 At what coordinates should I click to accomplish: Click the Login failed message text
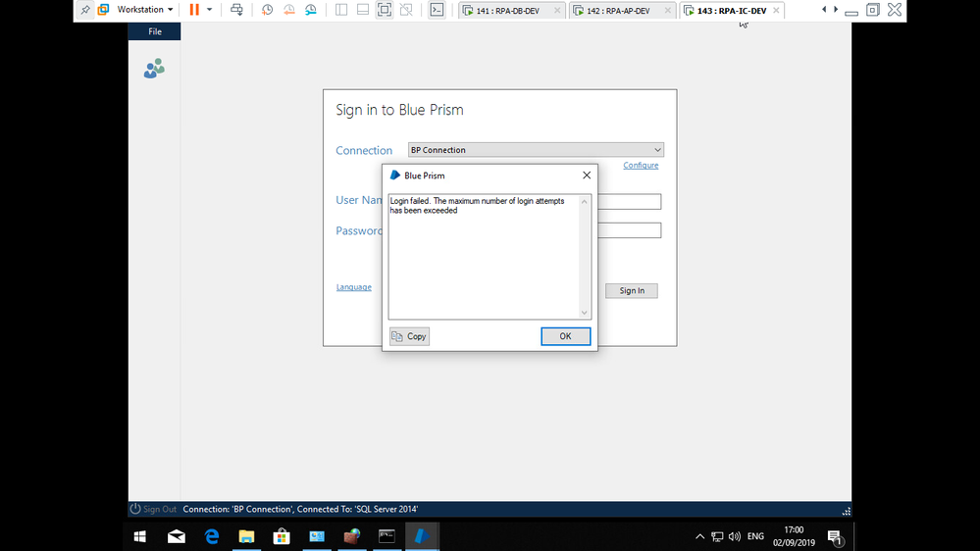coord(477,206)
